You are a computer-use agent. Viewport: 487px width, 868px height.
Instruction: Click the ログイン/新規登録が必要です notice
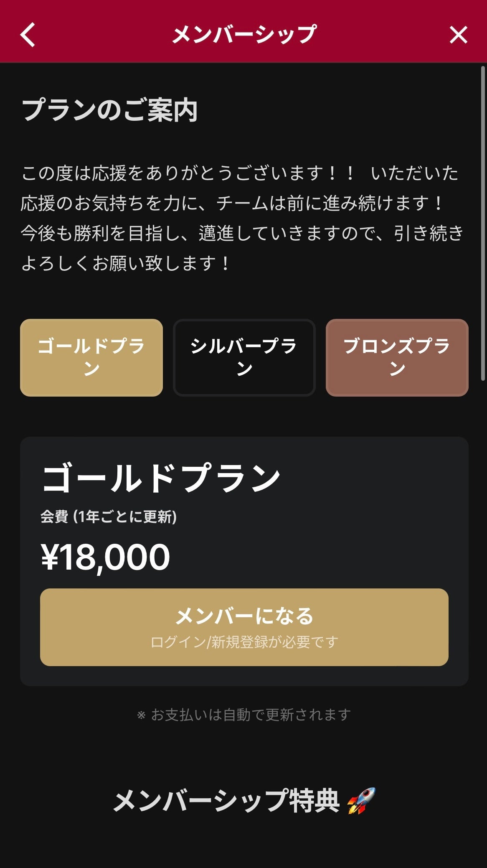point(244,642)
